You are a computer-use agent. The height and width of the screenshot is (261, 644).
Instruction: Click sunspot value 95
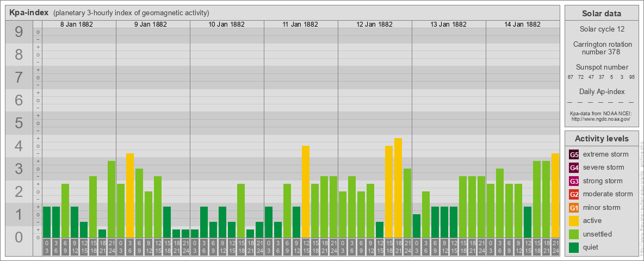click(x=632, y=77)
